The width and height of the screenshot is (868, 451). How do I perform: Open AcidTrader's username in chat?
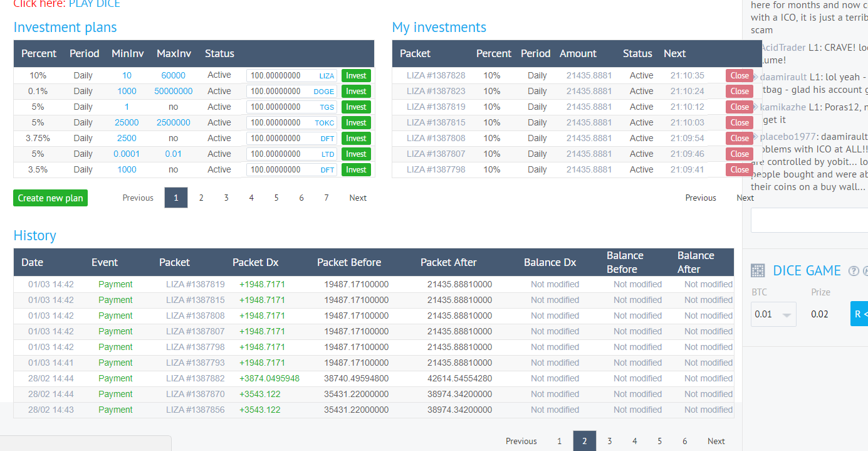783,47
